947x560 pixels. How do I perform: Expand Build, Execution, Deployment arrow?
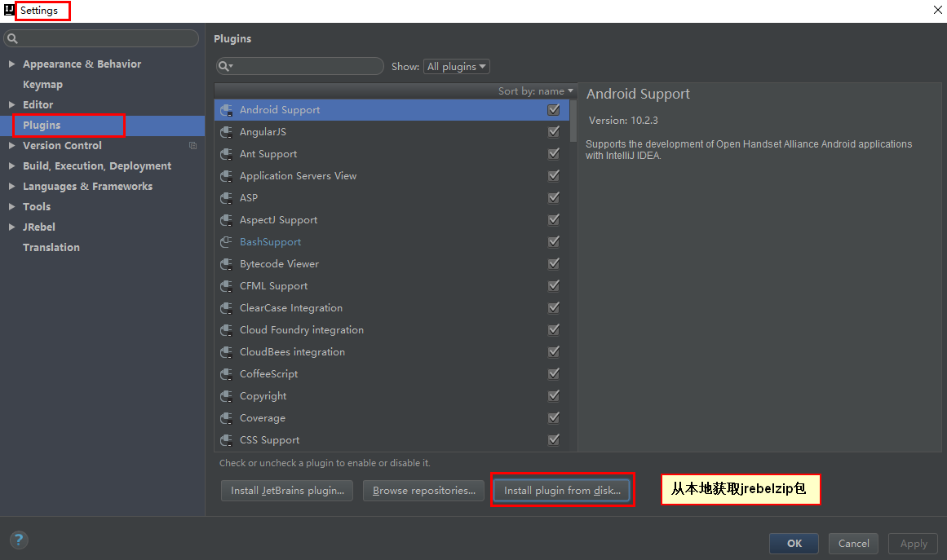[x=11, y=166]
